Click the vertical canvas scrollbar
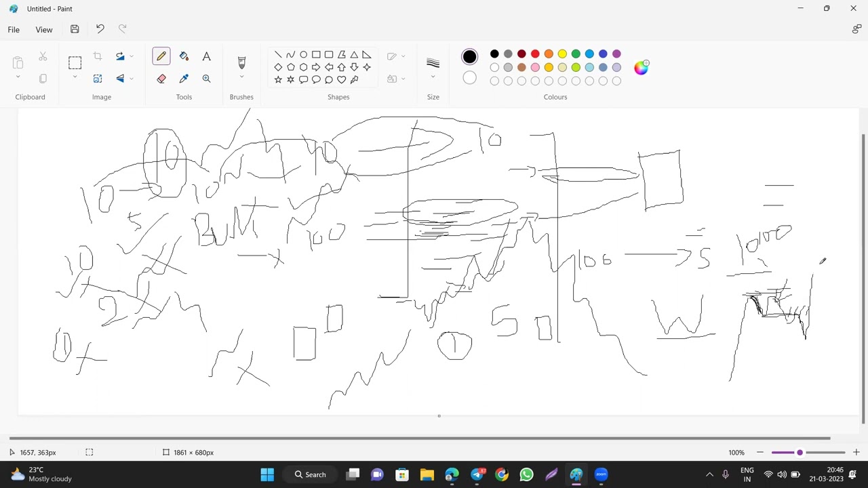 click(863, 279)
